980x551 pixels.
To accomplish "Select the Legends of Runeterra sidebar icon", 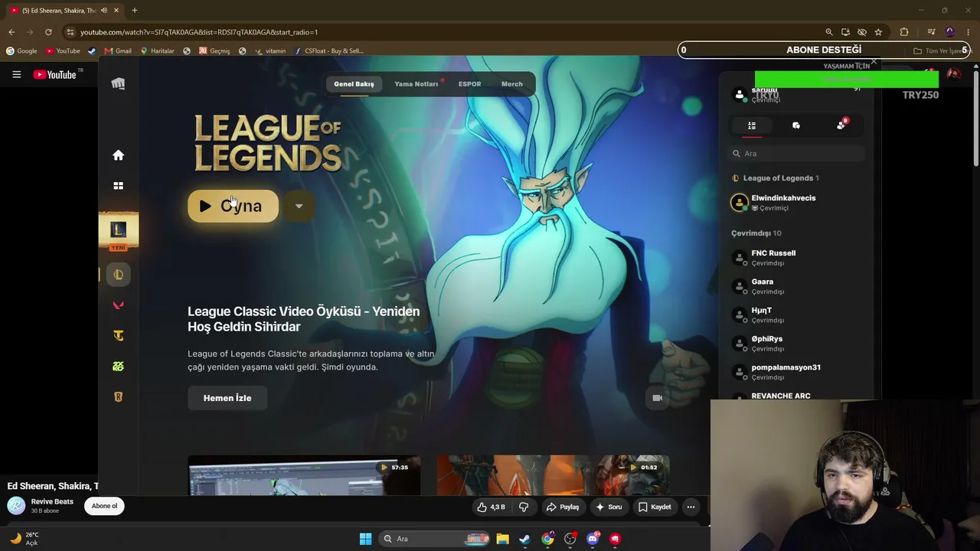I will point(118,397).
